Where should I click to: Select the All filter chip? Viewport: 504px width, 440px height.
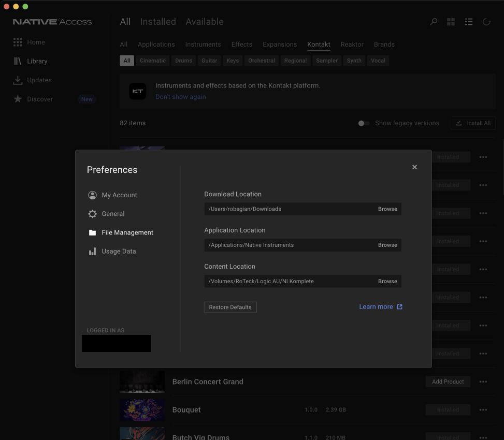pos(127,61)
